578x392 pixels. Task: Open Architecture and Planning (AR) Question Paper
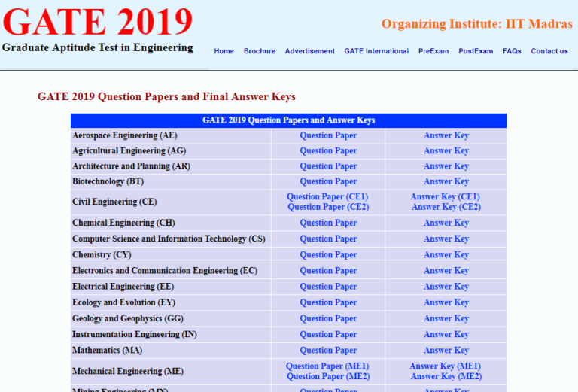[328, 166]
